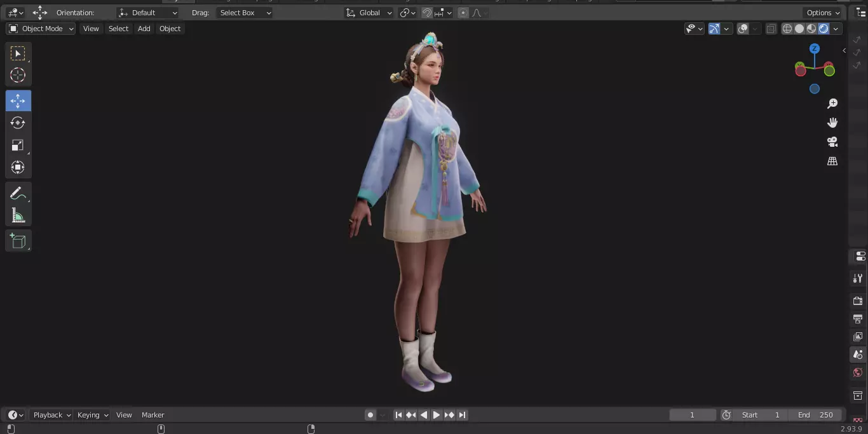868x434 pixels.
Task: Open the Render properties tab
Action: pyautogui.click(x=858, y=301)
